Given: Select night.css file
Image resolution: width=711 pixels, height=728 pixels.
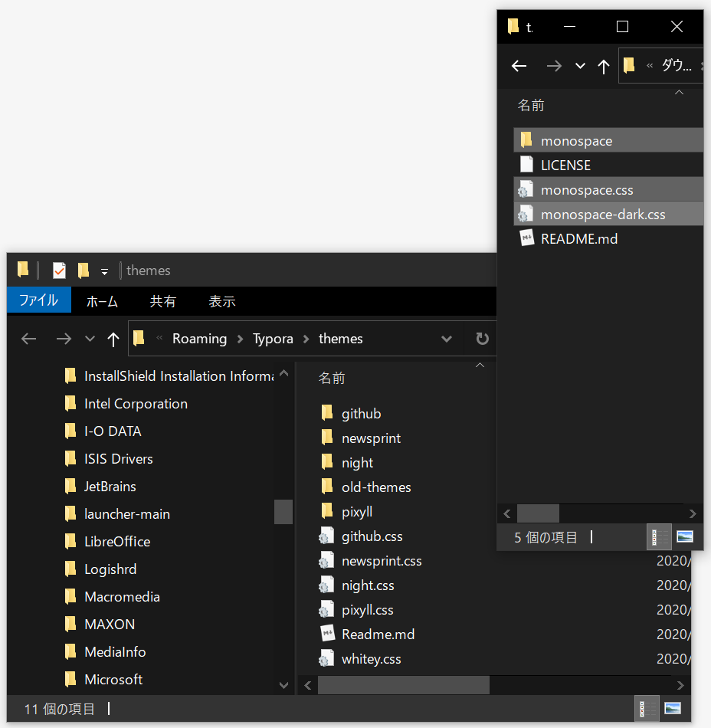Looking at the screenshot, I should [x=357, y=586].
